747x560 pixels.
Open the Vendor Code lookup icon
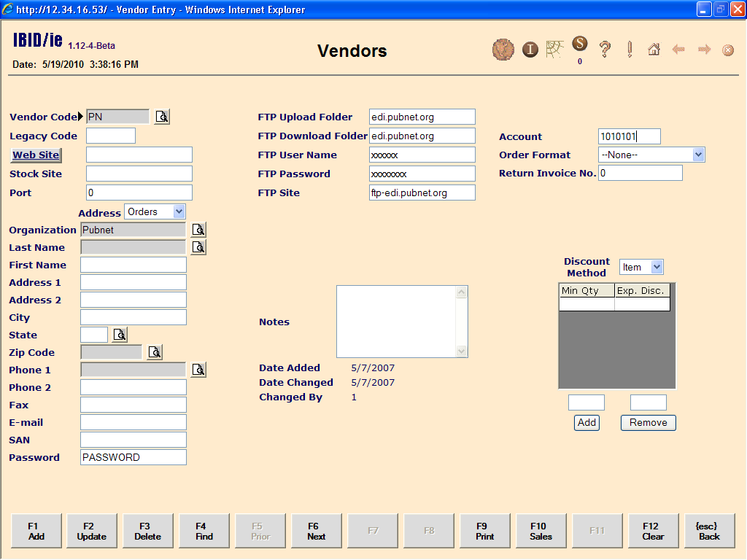(162, 117)
